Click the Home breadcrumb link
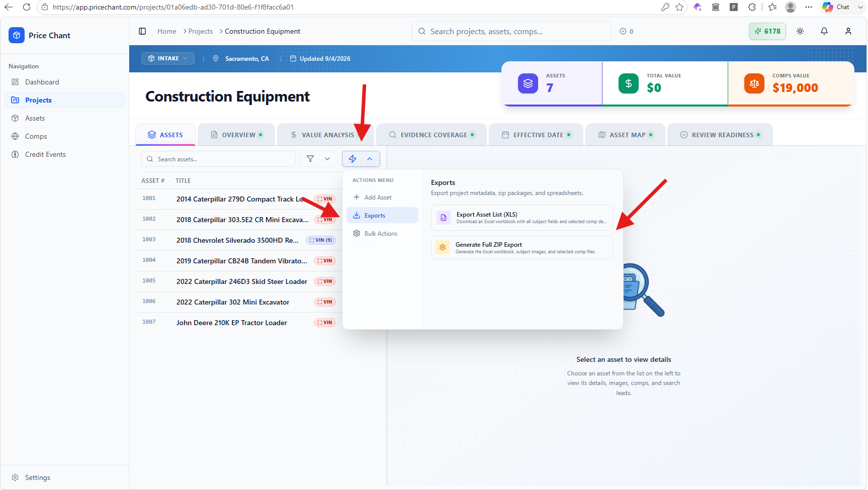868x490 pixels. (x=166, y=31)
